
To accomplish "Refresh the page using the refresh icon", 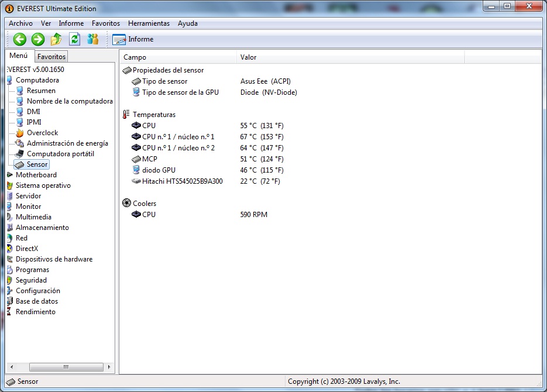I will tap(75, 39).
